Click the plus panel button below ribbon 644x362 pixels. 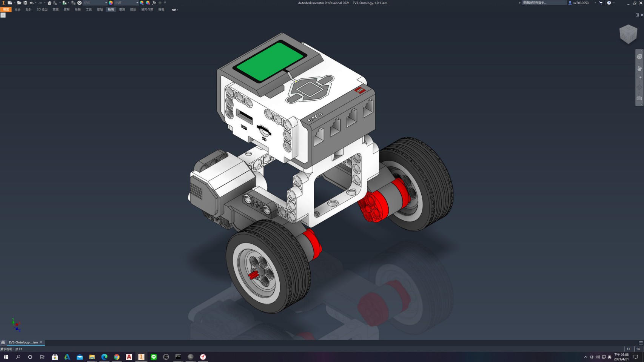pyautogui.click(x=3, y=15)
